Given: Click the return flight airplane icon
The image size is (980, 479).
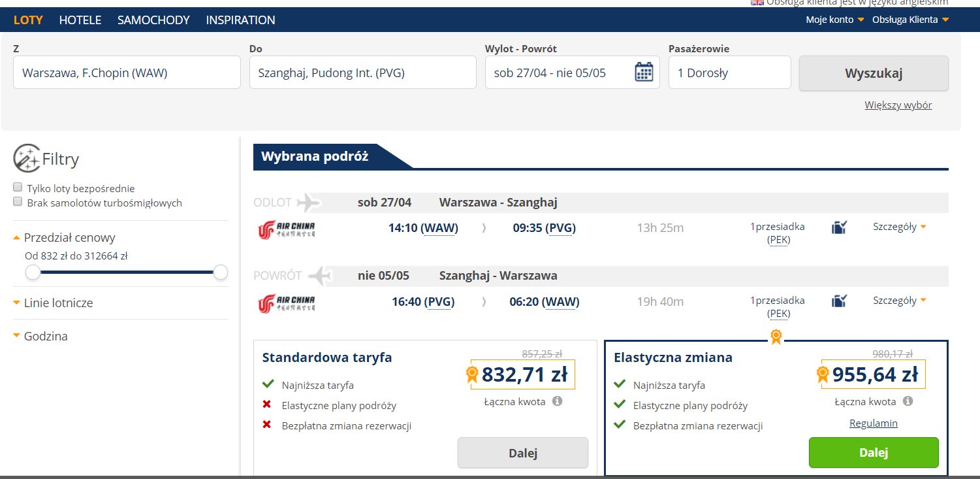Looking at the screenshot, I should [320, 276].
